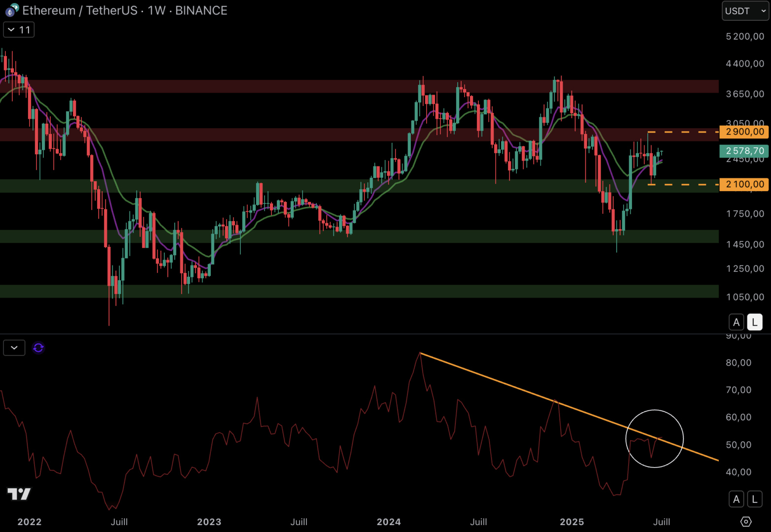Toggle log scale L on price pane
This screenshot has height=532, width=771.
click(755, 322)
